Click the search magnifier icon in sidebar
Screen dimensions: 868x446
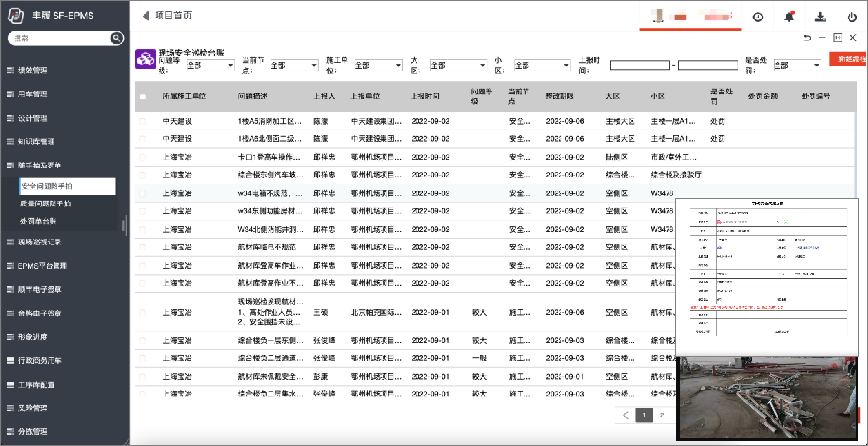(118, 38)
